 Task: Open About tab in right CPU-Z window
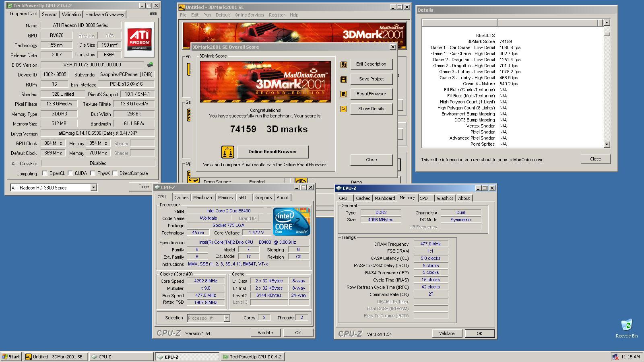[464, 198]
